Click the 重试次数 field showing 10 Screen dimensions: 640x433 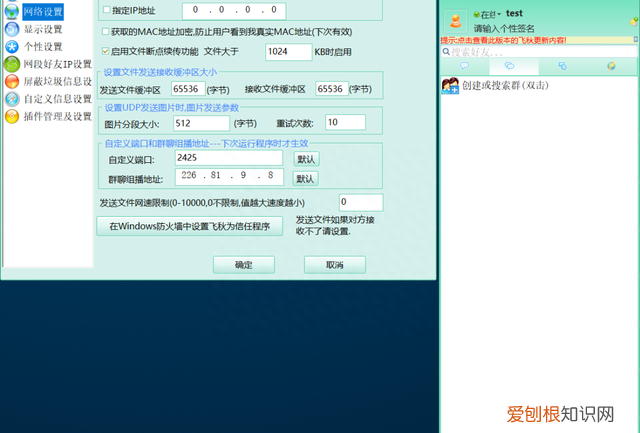[x=345, y=122]
